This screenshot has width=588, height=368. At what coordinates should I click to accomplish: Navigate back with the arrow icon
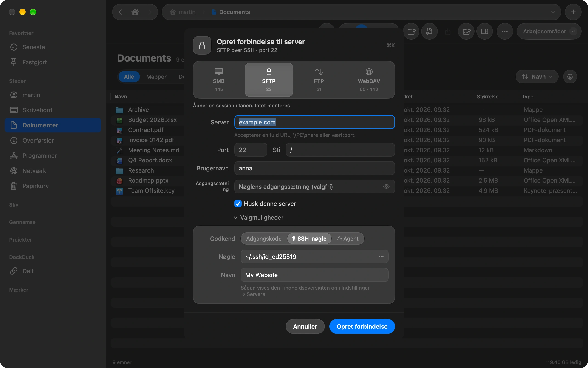pos(120,12)
